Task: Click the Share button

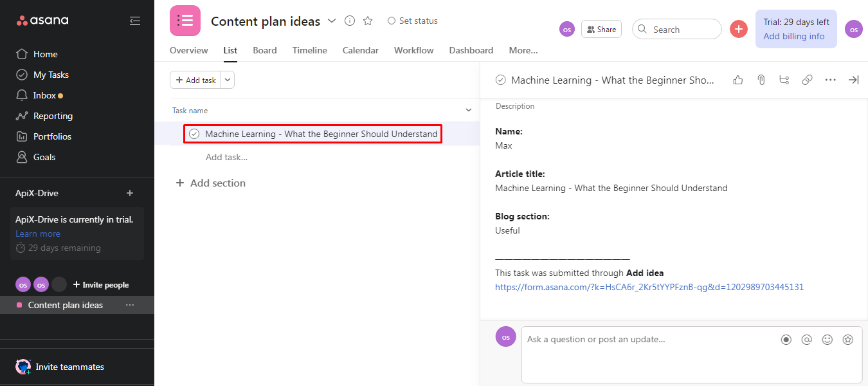Action: 601,28
